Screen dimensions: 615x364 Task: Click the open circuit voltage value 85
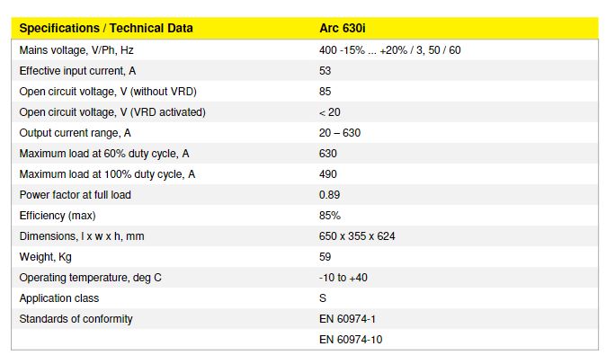coord(325,92)
